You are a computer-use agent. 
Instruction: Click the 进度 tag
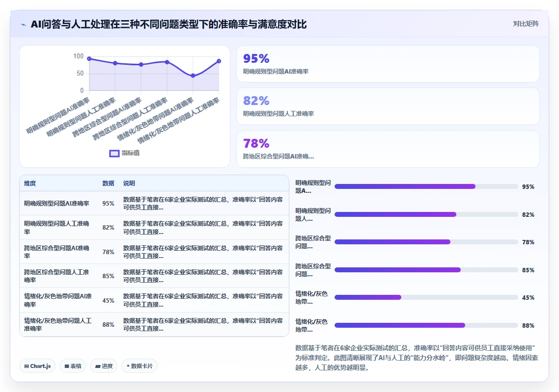(104, 366)
